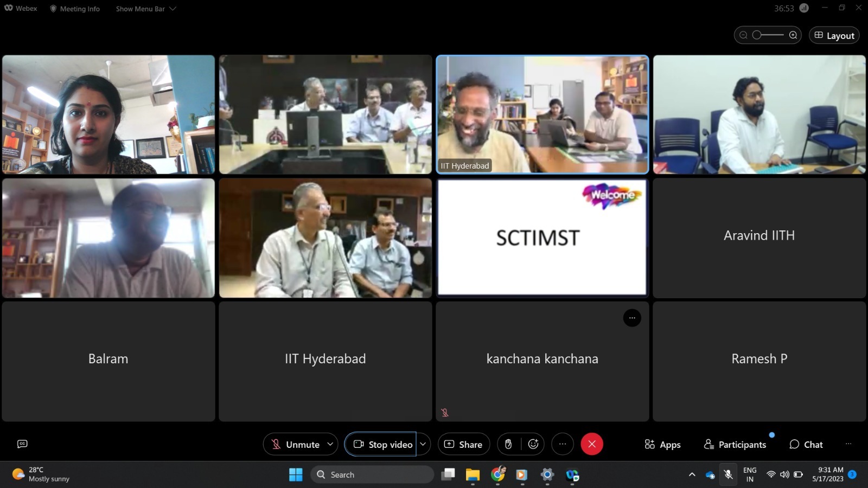
Task: Click options ellipsis on kanchana kanchana tile
Action: pyautogui.click(x=632, y=318)
